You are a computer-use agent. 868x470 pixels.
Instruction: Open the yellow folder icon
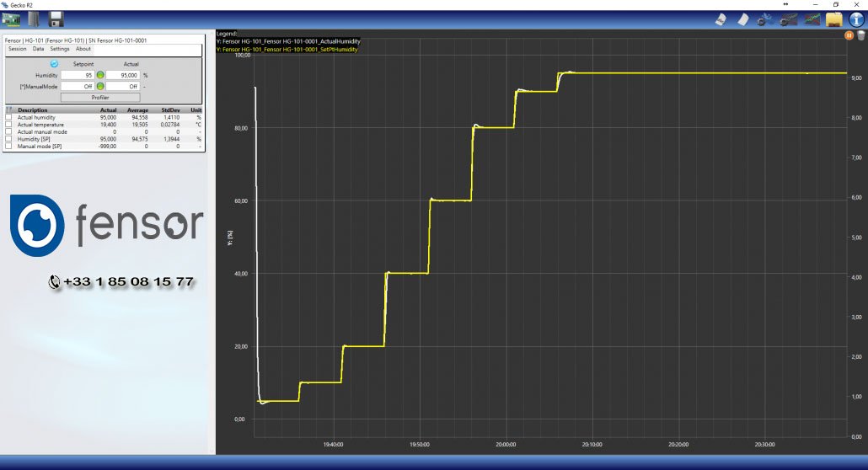pos(833,20)
